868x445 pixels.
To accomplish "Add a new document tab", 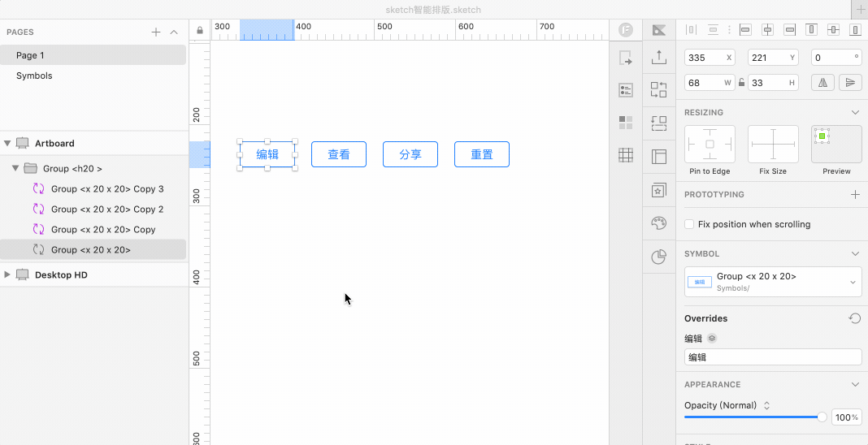I will coord(859,10).
